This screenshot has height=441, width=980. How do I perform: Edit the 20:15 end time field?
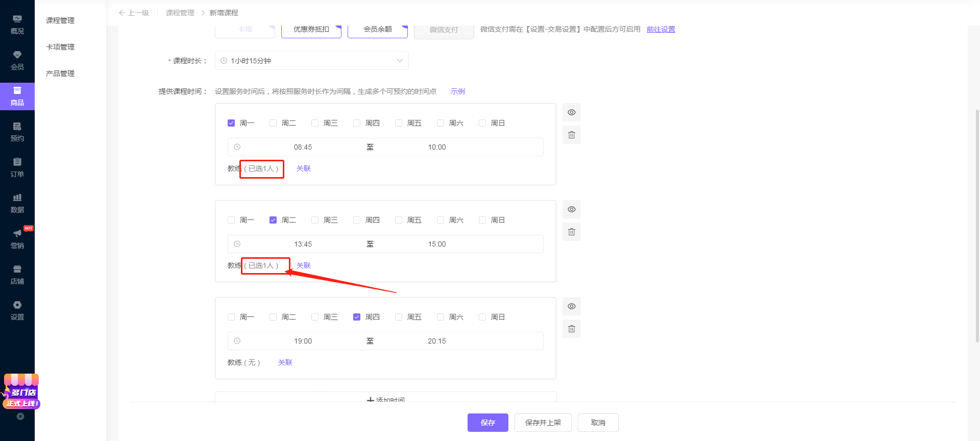[x=437, y=341]
